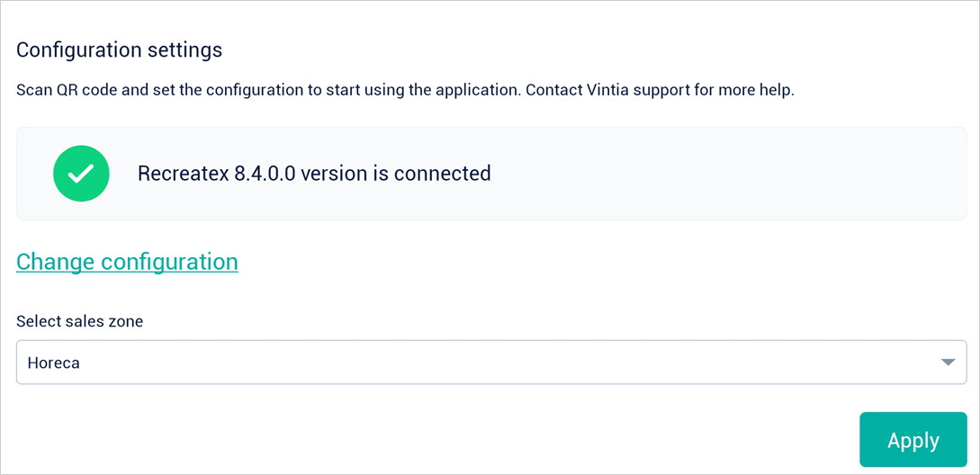The width and height of the screenshot is (980, 475).
Task: Click the white tick inside the green circle
Action: pos(81,174)
